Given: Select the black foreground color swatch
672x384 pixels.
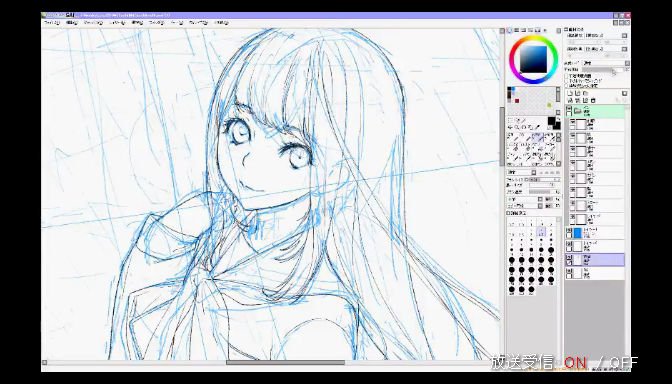Looking at the screenshot, I should pyautogui.click(x=552, y=120).
